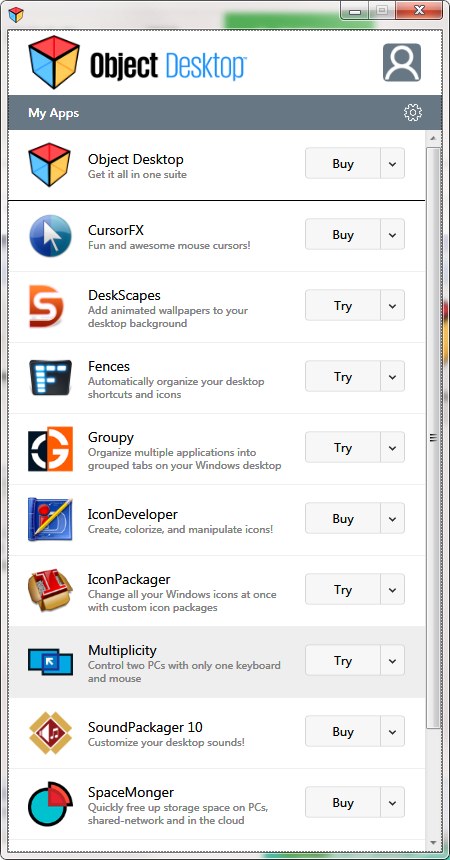Click 'Create, colorize, and manipulate icons!' text
Screen dimensions: 450x860
[x=181, y=529]
